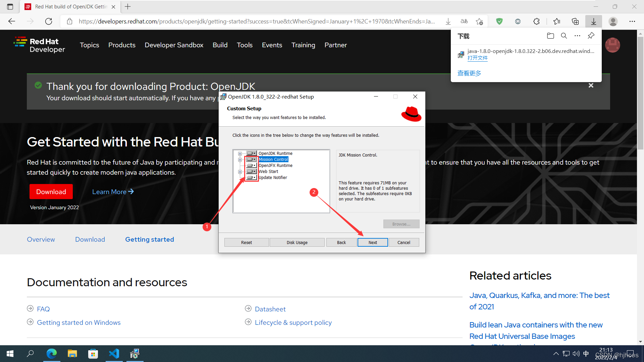
Task: Select the OpenJDK Runtime feature label
Action: coord(275,154)
